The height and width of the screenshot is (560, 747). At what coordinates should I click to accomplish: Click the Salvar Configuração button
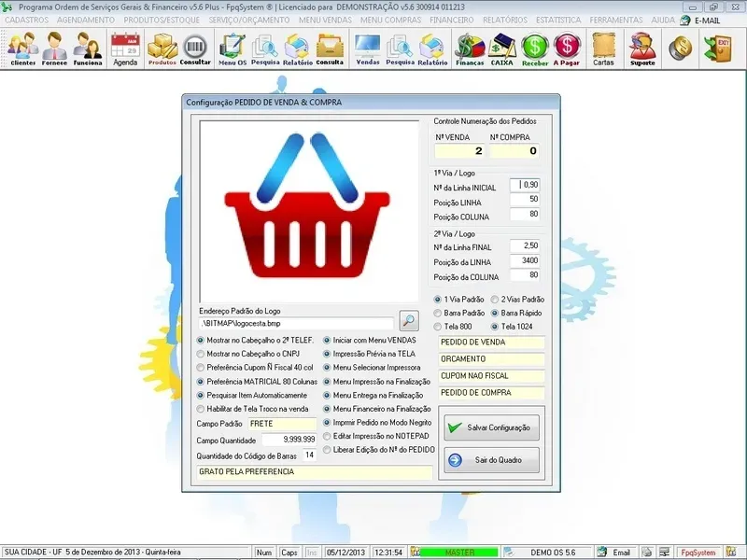(489, 427)
